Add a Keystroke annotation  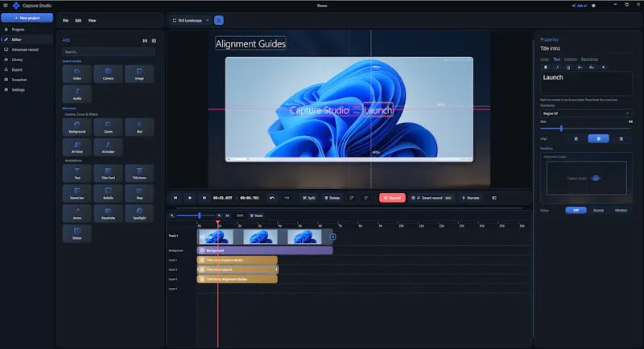pos(108,214)
